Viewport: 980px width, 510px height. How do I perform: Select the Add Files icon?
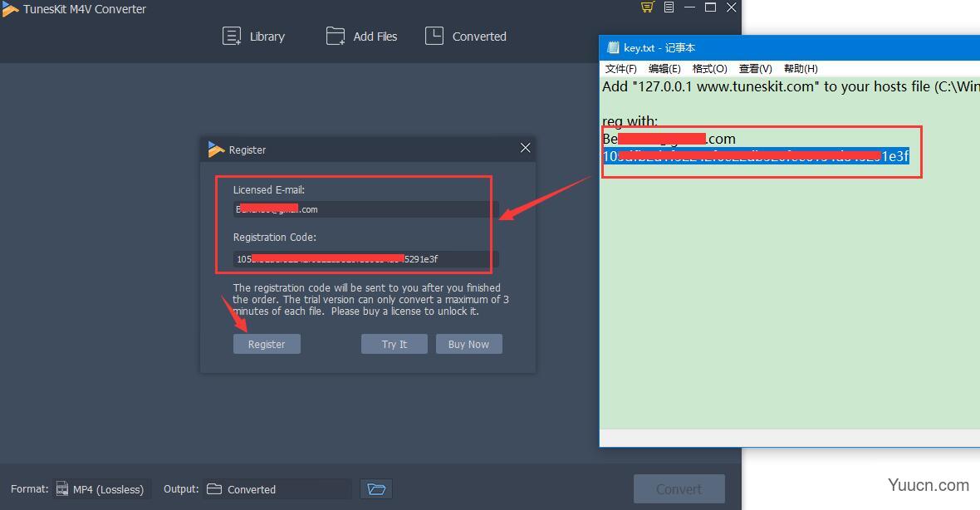[x=335, y=36]
